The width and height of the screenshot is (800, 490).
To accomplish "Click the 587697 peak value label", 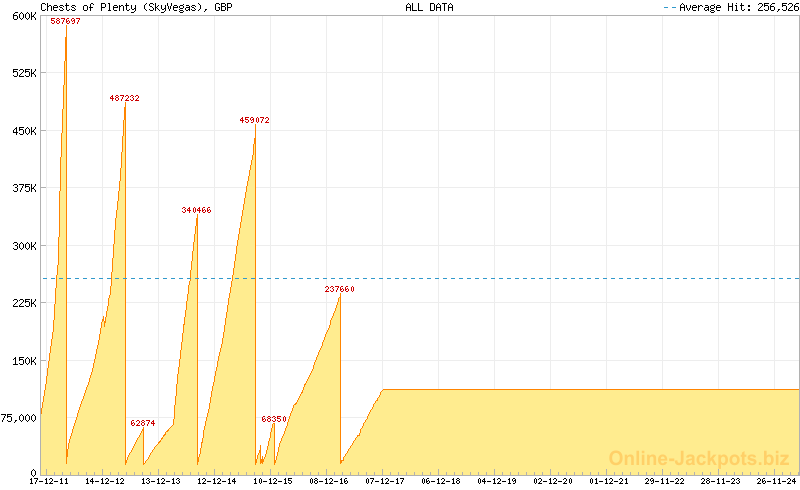I will pyautogui.click(x=66, y=21).
